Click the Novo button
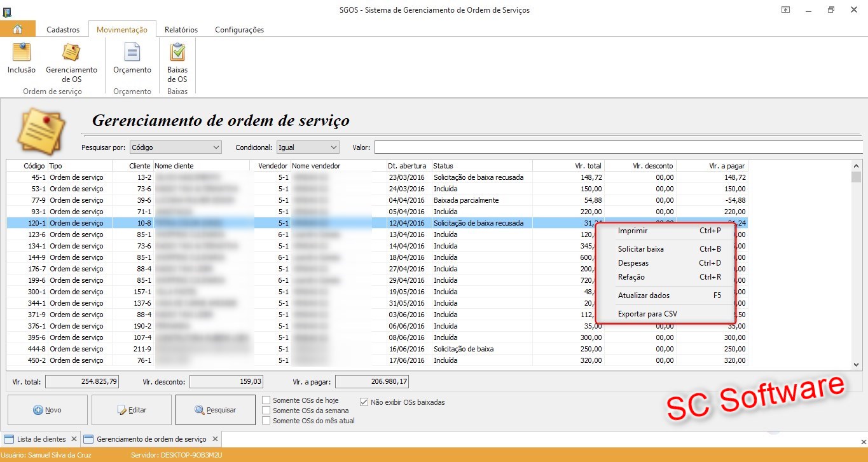 (x=48, y=410)
